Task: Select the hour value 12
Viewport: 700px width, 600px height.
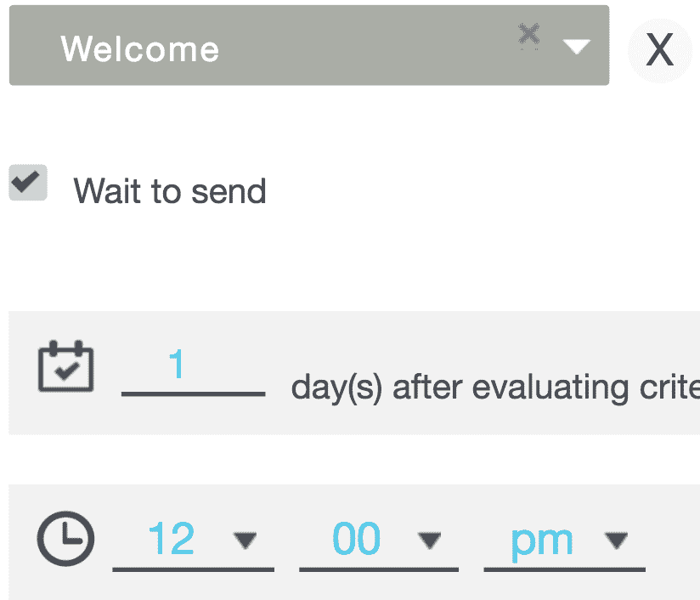Action: 172,540
